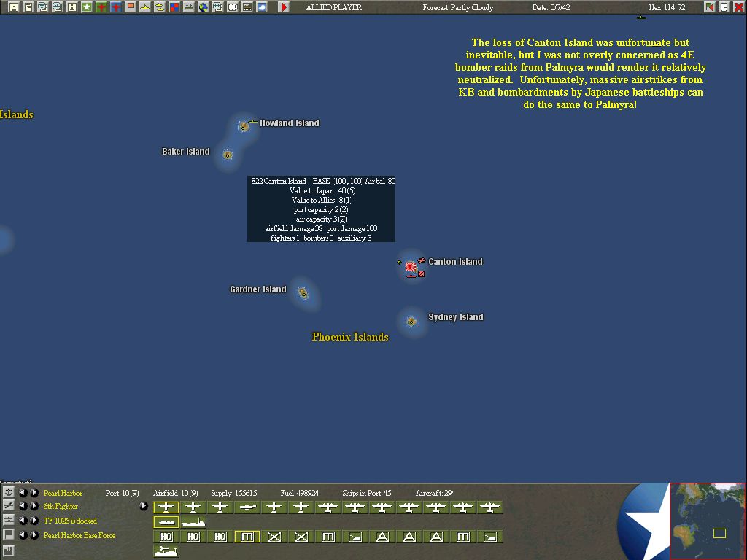The width and height of the screenshot is (747, 560).
Task: Go to previous task force before TF 1026
Action: (x=23, y=521)
